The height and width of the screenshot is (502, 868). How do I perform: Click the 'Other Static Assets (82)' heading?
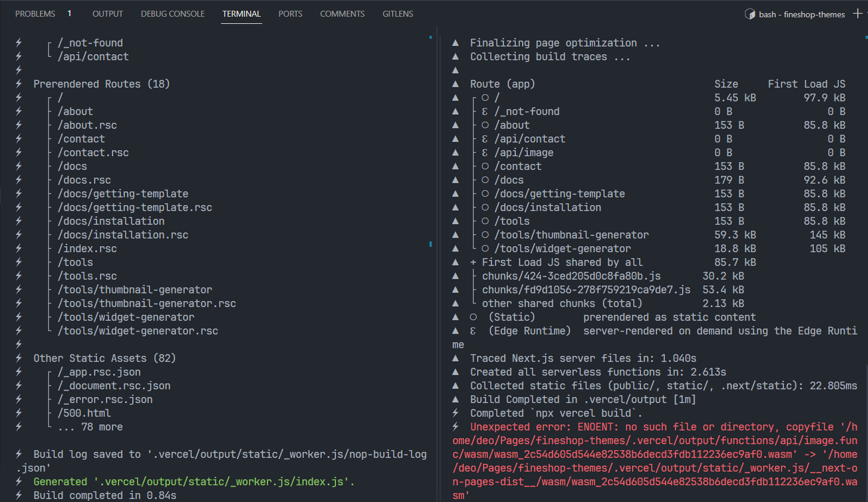point(105,358)
